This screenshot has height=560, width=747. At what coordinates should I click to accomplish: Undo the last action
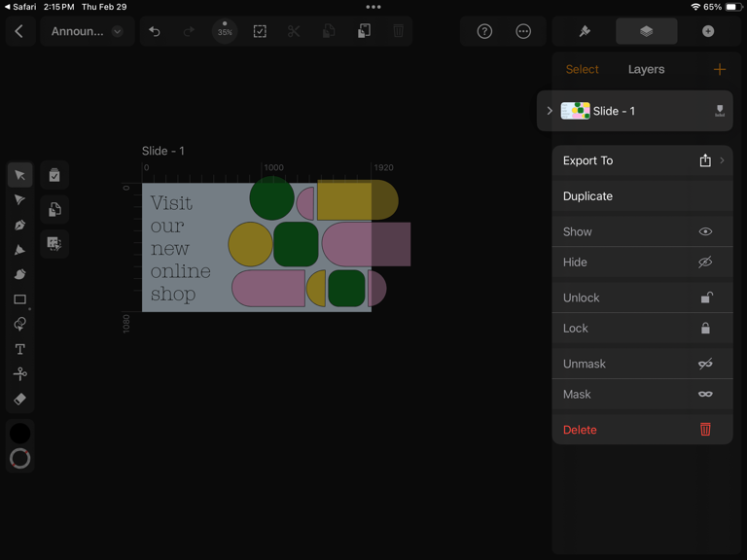click(155, 31)
